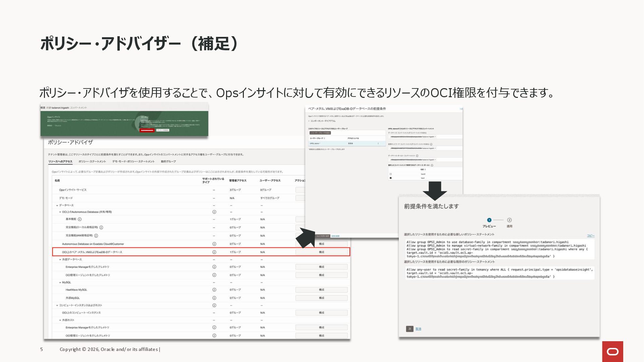This screenshot has height=362, width=644.
Task: Click the コピー link above policy statements
Action: click(590, 236)
